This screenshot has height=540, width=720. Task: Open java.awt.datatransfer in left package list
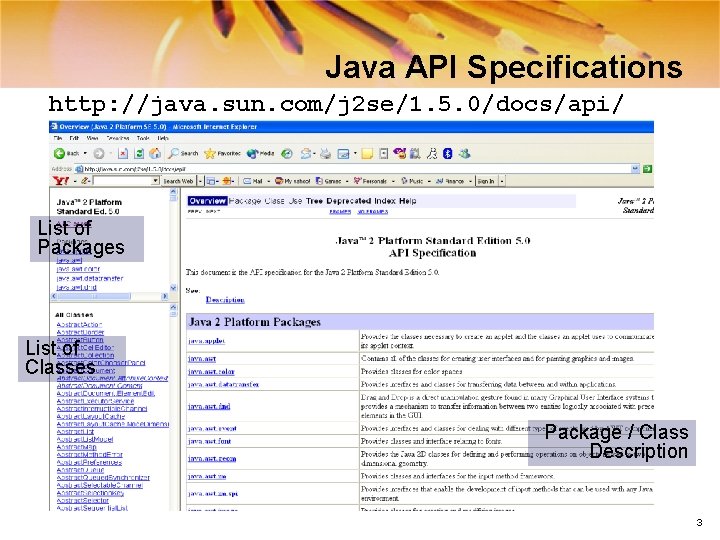90,278
